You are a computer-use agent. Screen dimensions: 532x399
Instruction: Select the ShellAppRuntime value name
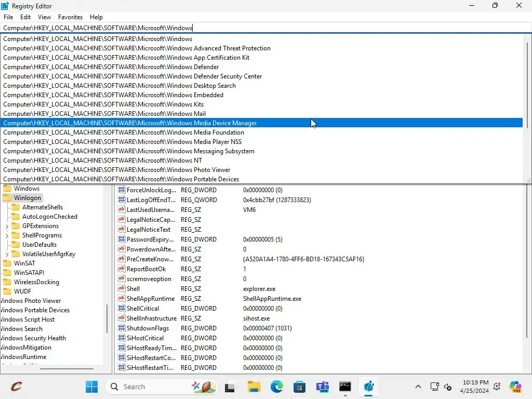[x=151, y=299]
